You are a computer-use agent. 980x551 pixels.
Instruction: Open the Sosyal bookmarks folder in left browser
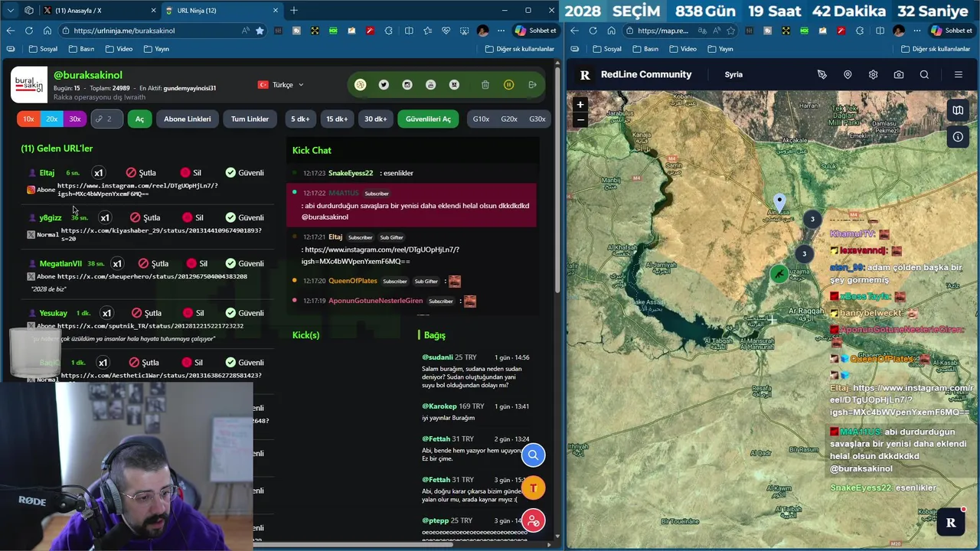(43, 49)
